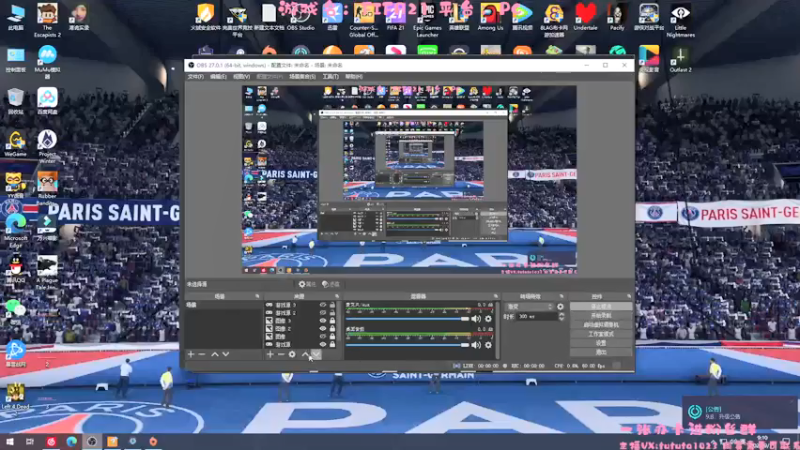Open the Windows Start button
This screenshot has width=800, height=450.
(x=10, y=442)
